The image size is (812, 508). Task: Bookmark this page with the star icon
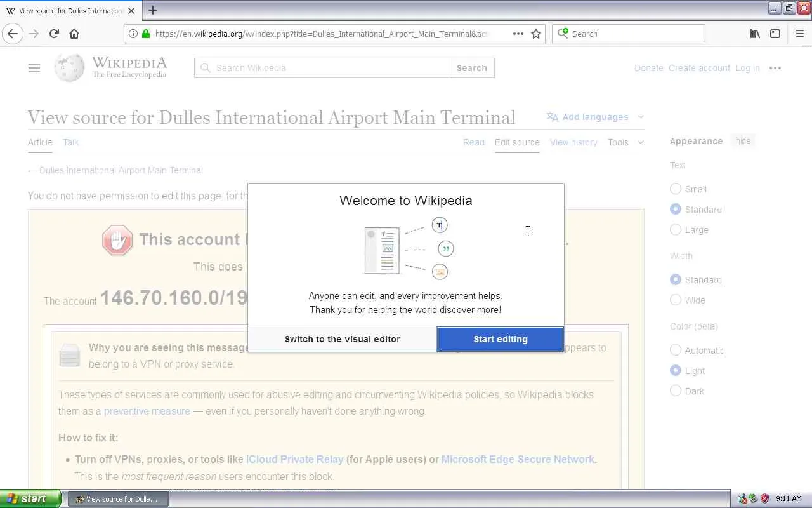(536, 34)
